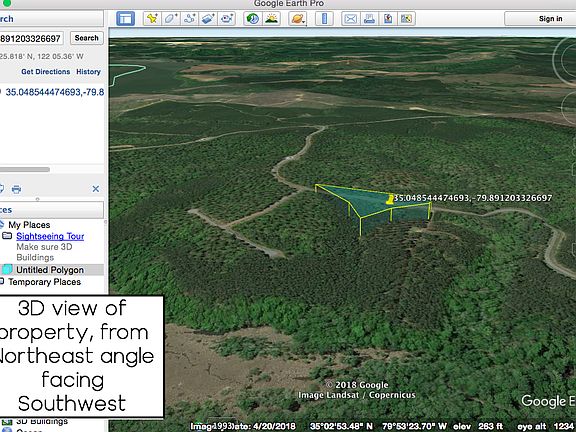
Task: Toggle the sidebar visibility button
Action: coord(125,18)
